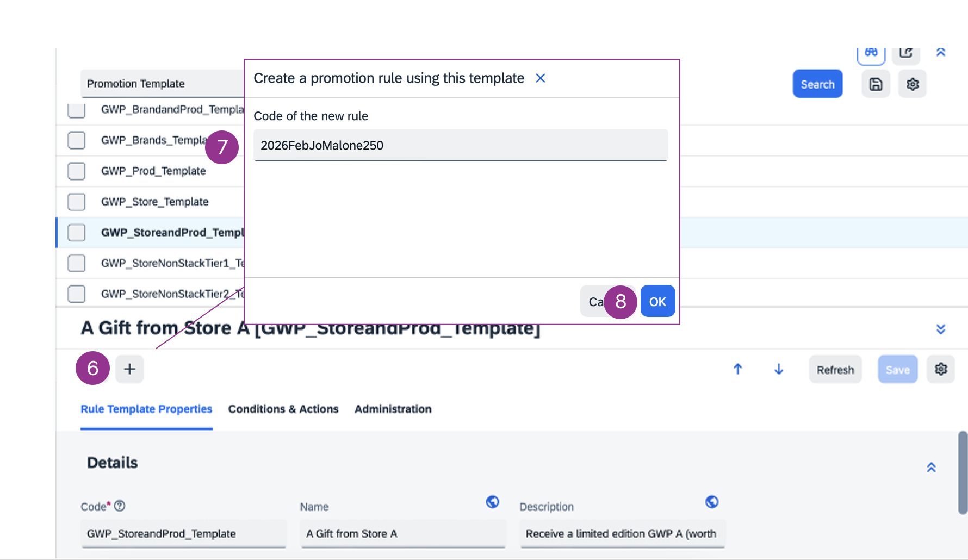Collapse the Details section chevron
Viewport: 968px width, 560px height.
click(x=931, y=468)
